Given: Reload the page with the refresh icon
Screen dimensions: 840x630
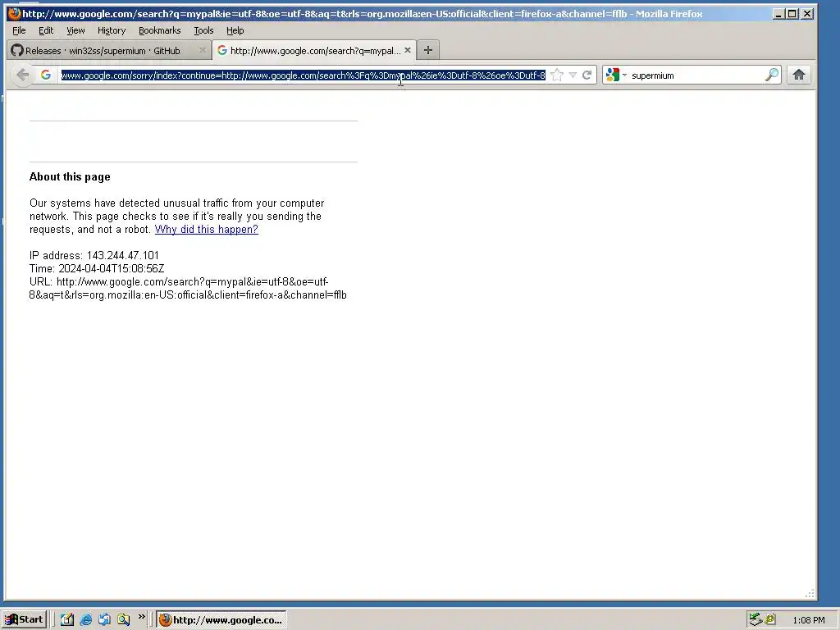Looking at the screenshot, I should click(587, 75).
